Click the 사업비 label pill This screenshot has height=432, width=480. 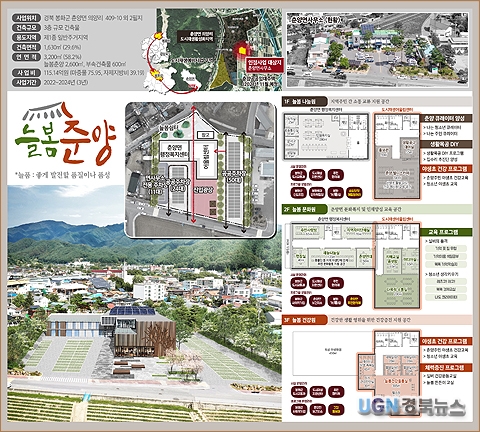coord(26,73)
